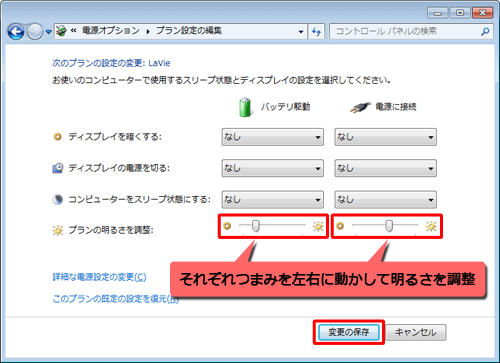Open battery ディスプレイを暗くする dropdown
The width and height of the screenshot is (500, 363).
coord(273,137)
